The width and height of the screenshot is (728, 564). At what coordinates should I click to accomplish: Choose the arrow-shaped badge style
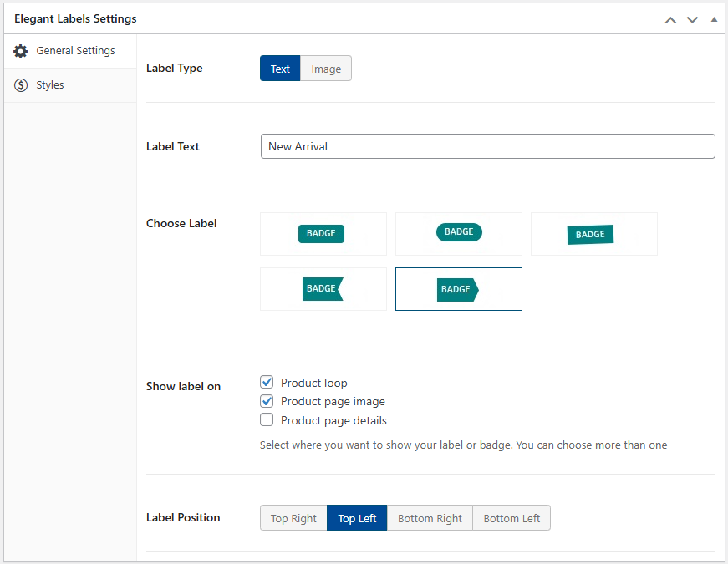tap(458, 289)
